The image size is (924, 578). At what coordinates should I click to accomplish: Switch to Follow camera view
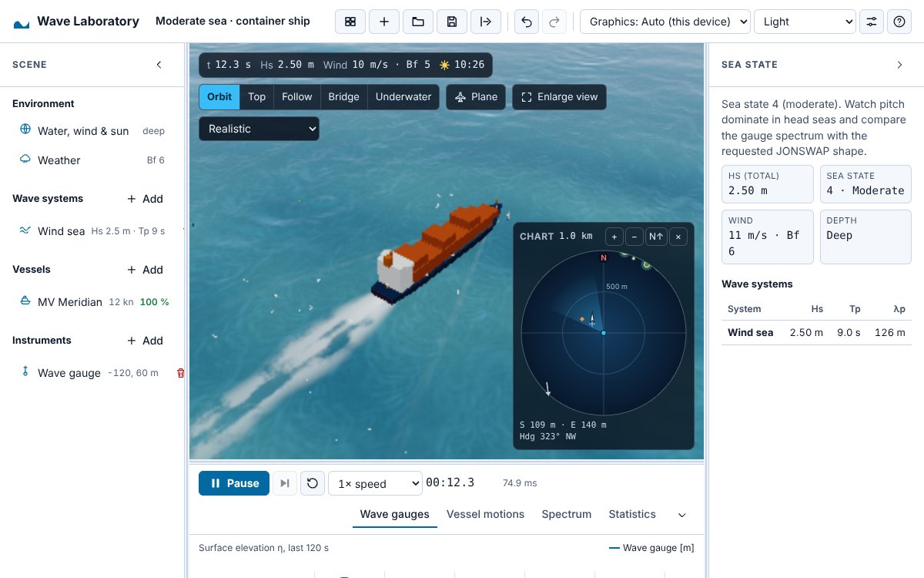297,97
